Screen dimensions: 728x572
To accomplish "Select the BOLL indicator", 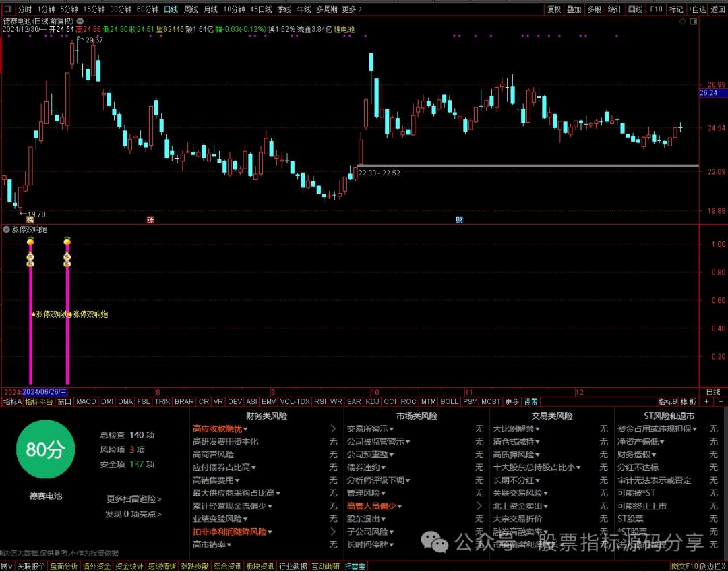I will [x=449, y=401].
